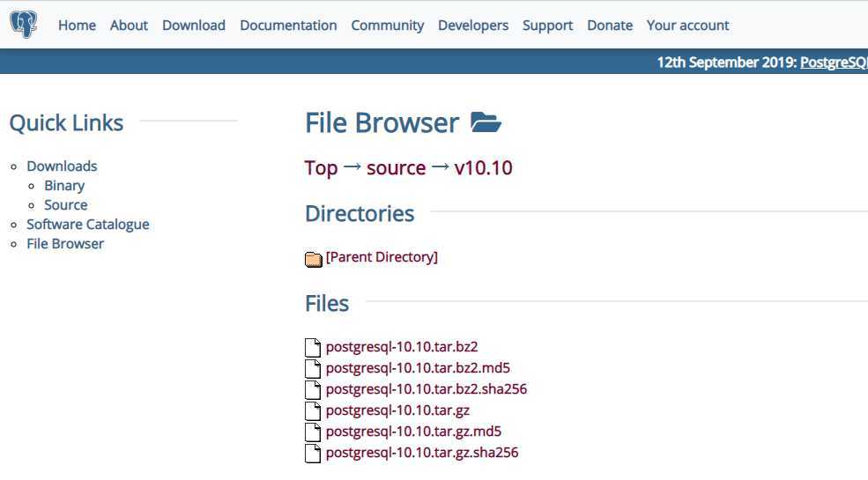This screenshot has width=868, height=480.
Task: Click the open folder icon beside File Browser
Action: pos(486,122)
